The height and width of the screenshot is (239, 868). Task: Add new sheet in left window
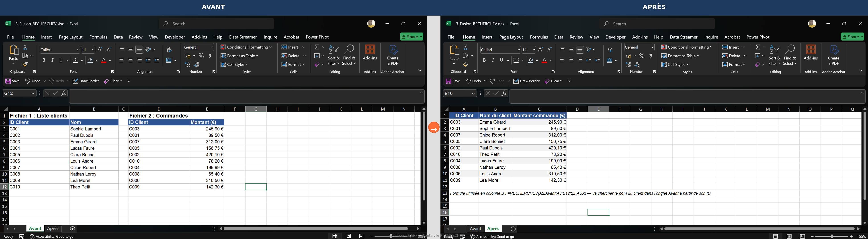73,229
